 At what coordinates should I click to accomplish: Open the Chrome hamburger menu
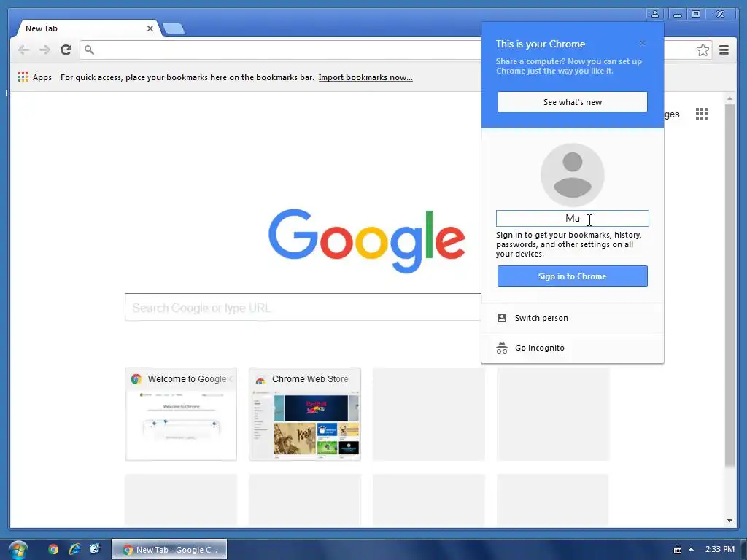point(724,50)
